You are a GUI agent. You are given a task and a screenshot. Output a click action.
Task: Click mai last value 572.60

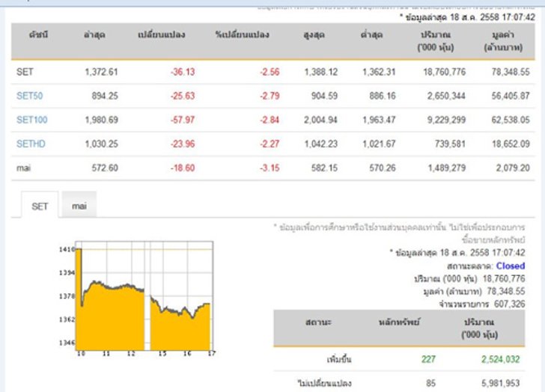105,168
